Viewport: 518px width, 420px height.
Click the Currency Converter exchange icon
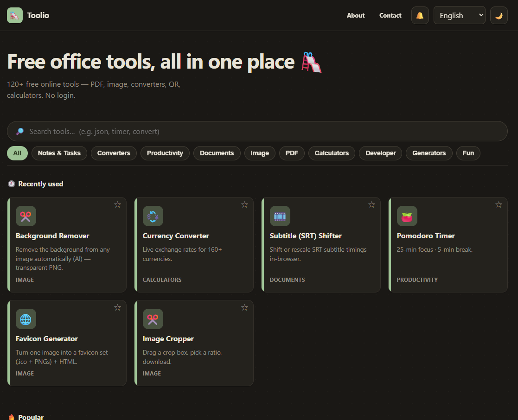click(x=153, y=216)
